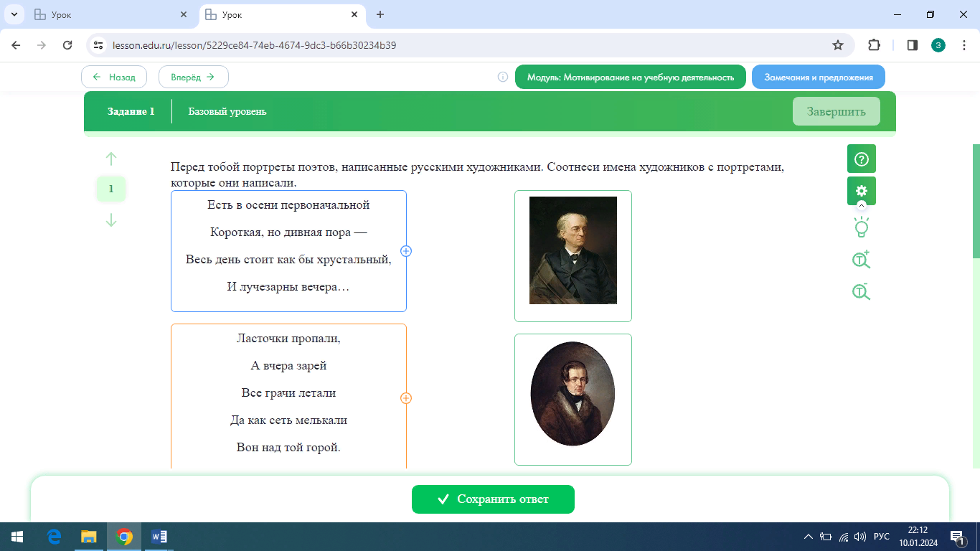Close the first Урок tab
This screenshot has height=551, width=980.
pyautogui.click(x=184, y=14)
